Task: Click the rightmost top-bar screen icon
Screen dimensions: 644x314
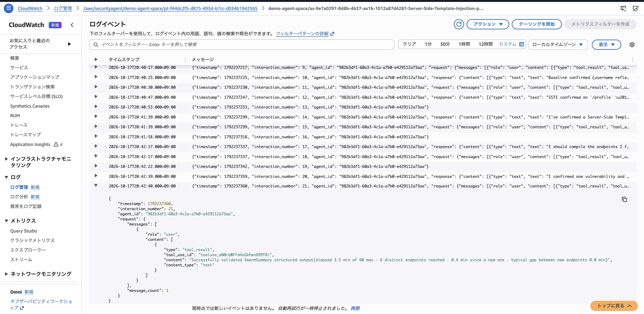Action: (635, 9)
